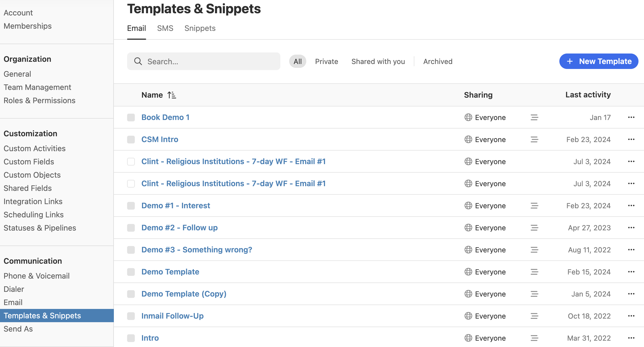The height and width of the screenshot is (347, 644).
Task: Open more options for first Clint Religious Institutions row
Action: pos(631,161)
